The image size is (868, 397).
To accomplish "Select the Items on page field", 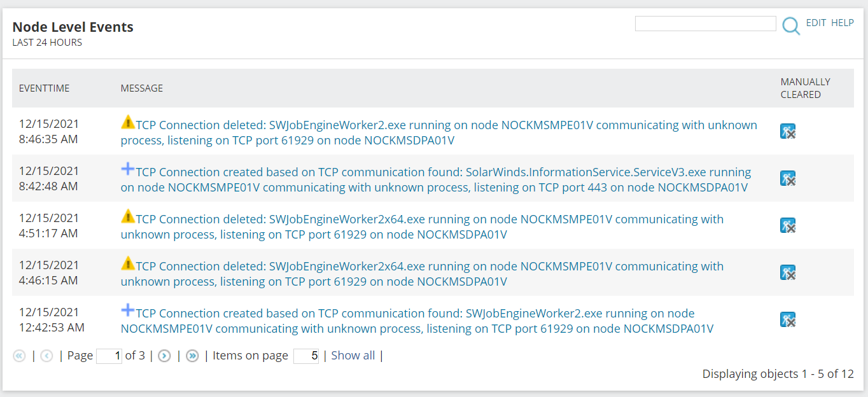I will (x=306, y=356).
